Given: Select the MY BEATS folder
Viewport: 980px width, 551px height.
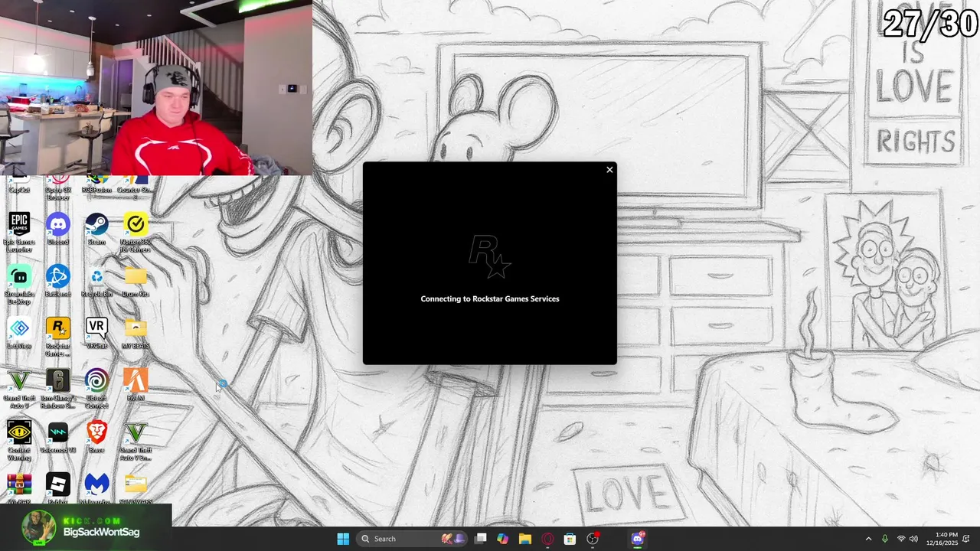Looking at the screenshot, I should click(x=136, y=333).
